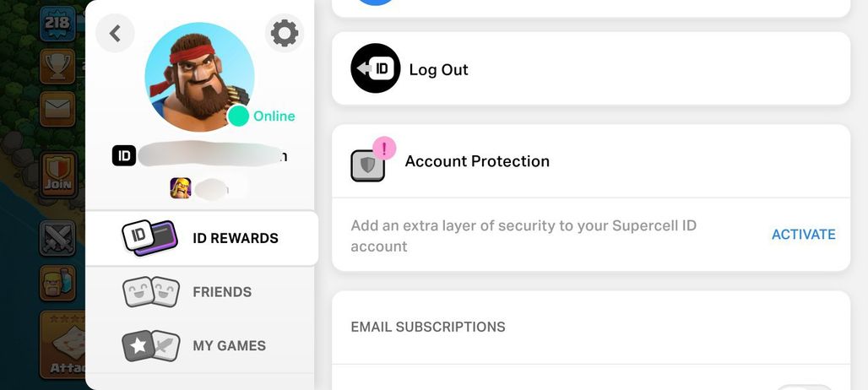The height and width of the screenshot is (390, 868).
Task: Activate Account Protection via ACTIVATE link
Action: click(803, 235)
